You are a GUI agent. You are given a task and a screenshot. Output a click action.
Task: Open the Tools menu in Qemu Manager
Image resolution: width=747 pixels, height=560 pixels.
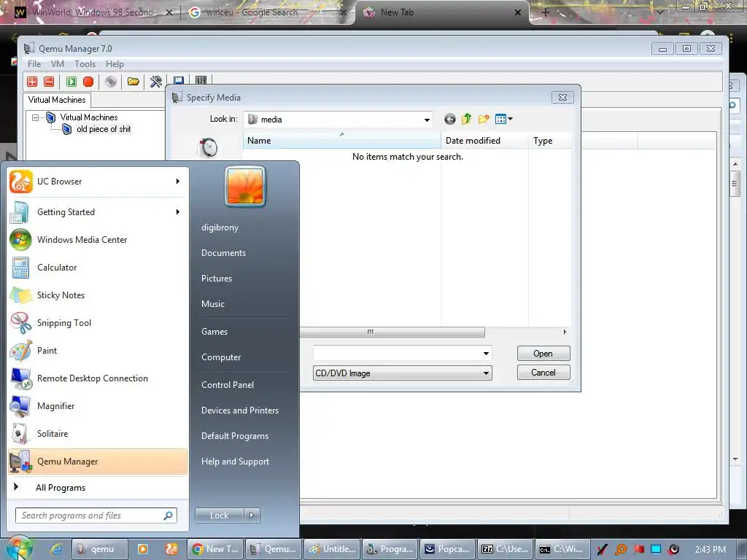pyautogui.click(x=85, y=64)
